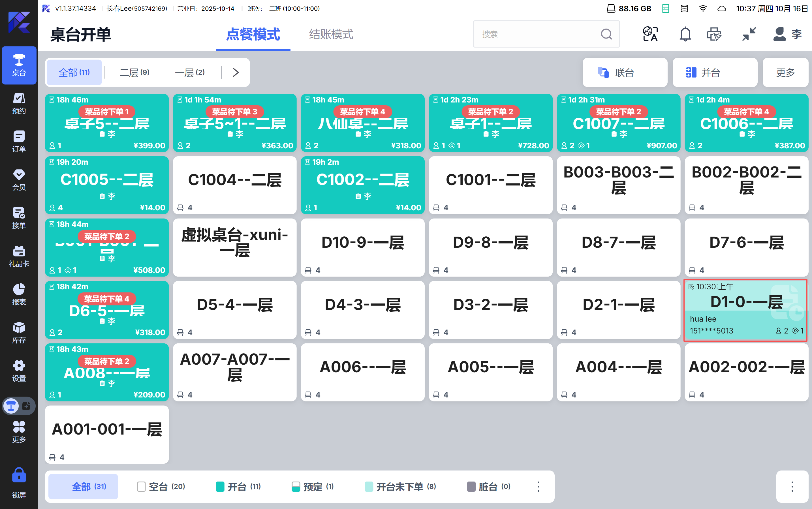The width and height of the screenshot is (812, 509).
Task: Click the collapse fullscreen arrows icon
Action: pos(749,34)
